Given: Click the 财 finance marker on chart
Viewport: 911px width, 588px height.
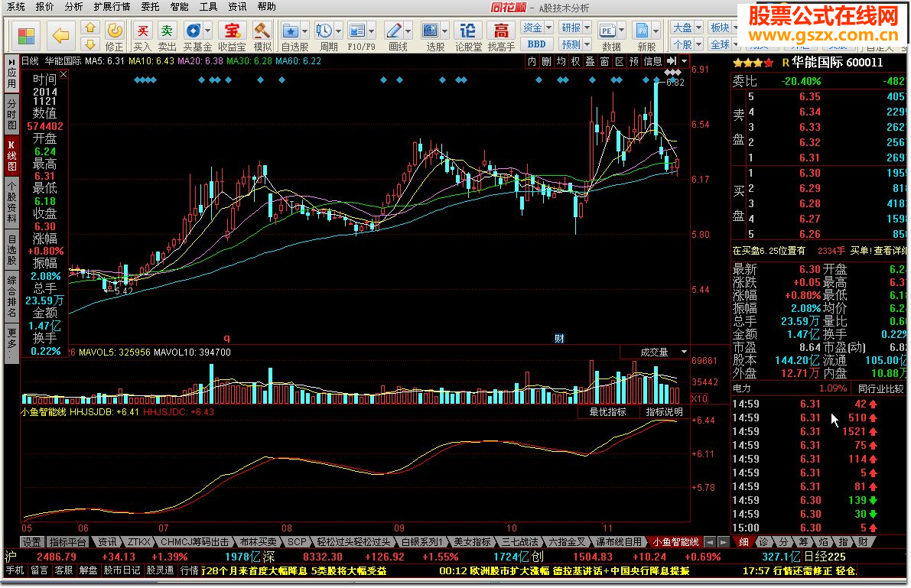Looking at the screenshot, I should tap(559, 338).
